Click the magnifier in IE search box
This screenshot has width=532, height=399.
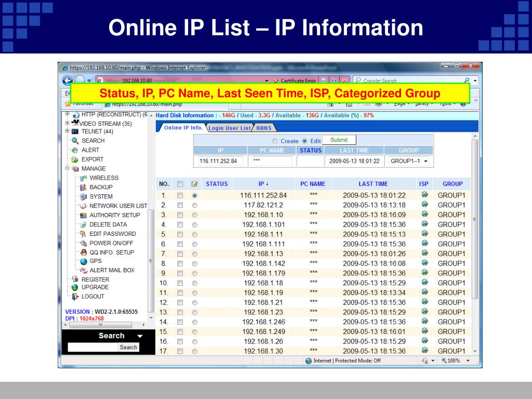pyautogui.click(x=467, y=81)
